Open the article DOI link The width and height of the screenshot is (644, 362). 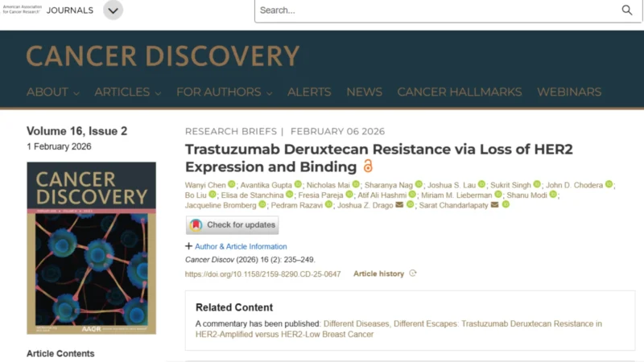click(262, 274)
